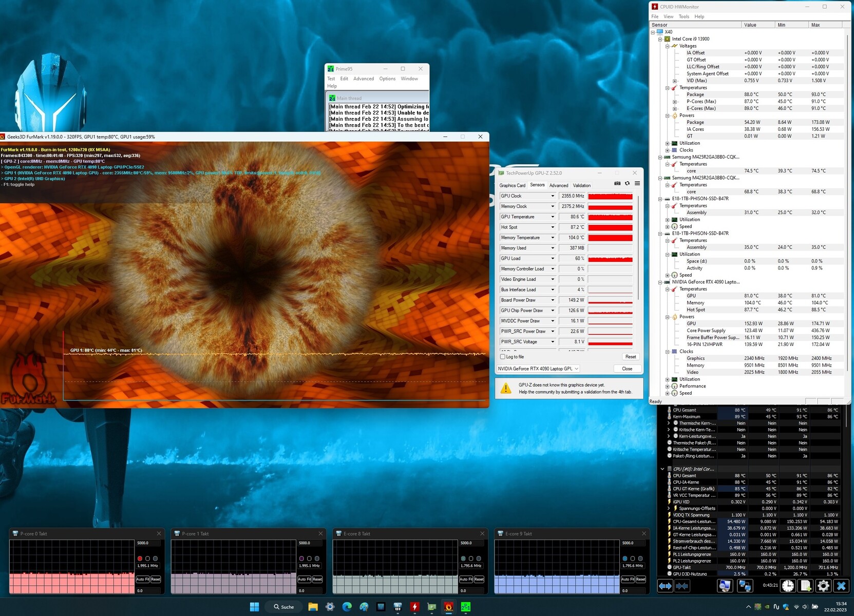Click Reset in GPU-Z sensors
The width and height of the screenshot is (854, 616).
coord(631,357)
